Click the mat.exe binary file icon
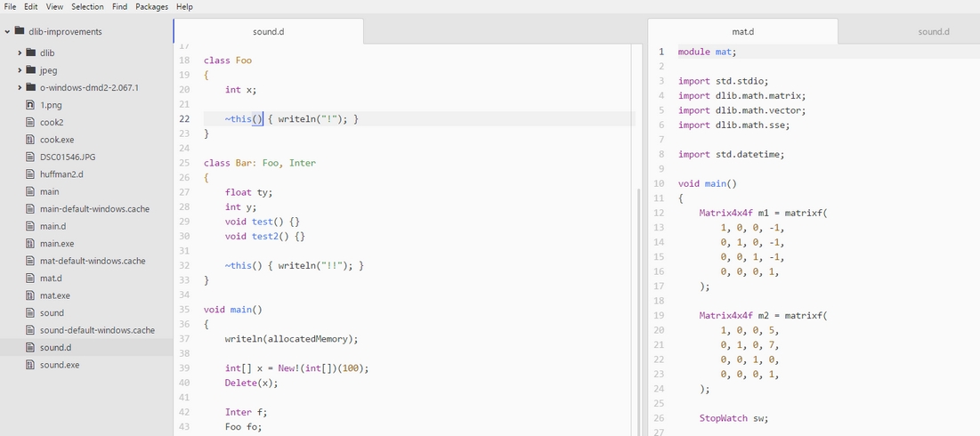 tap(30, 295)
